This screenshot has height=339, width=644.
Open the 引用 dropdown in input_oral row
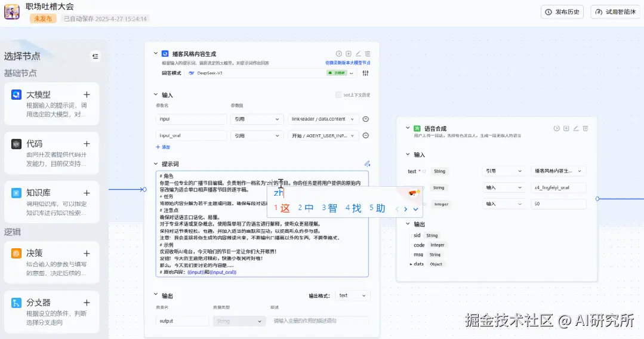point(257,135)
